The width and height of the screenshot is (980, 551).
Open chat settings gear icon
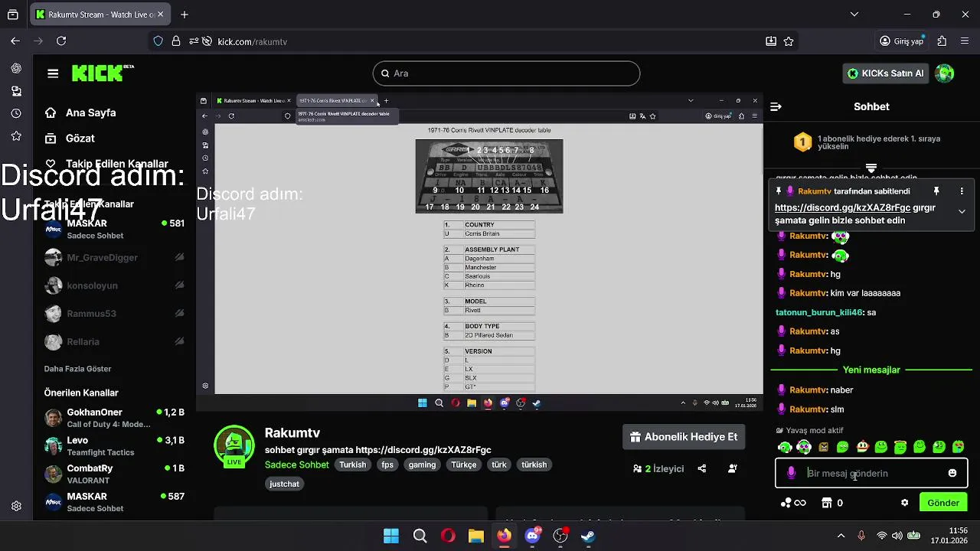pos(904,503)
